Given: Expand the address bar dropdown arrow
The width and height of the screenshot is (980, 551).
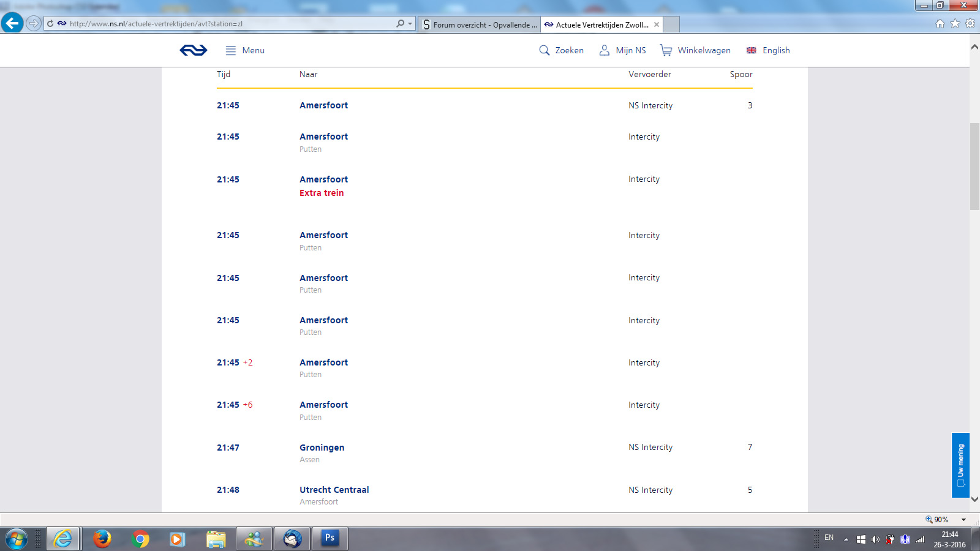Looking at the screenshot, I should click(410, 24).
